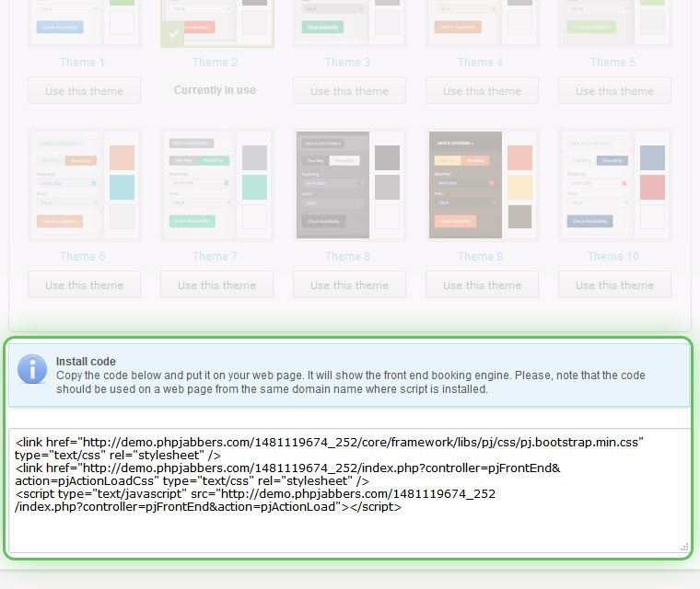This screenshot has height=589, width=700.
Task: Click Use this theme under Theme 5
Action: (614, 90)
